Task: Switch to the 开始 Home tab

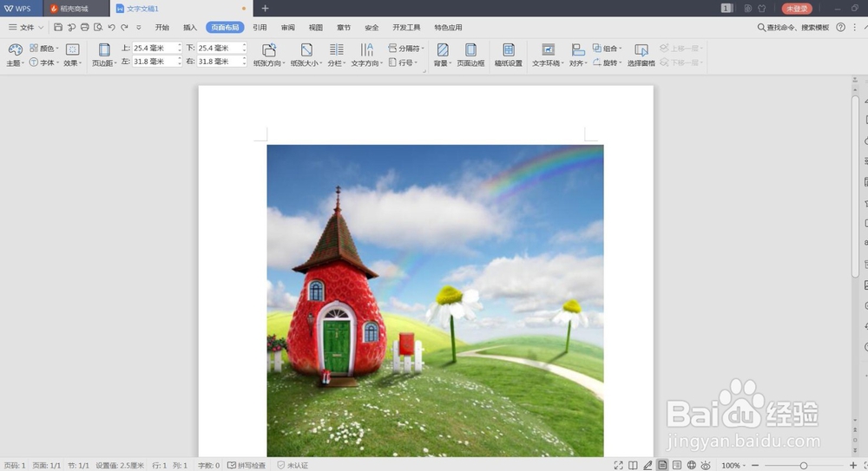Action: (x=162, y=27)
